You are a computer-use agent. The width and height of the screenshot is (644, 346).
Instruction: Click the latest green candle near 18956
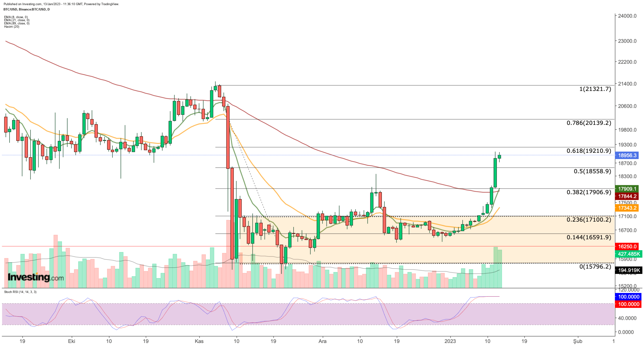click(x=499, y=157)
